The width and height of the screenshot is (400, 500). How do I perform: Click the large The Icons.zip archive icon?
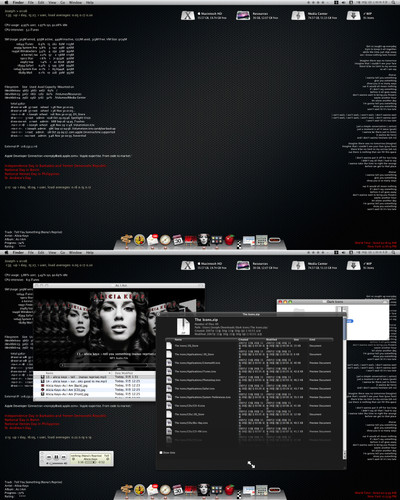click(183, 326)
